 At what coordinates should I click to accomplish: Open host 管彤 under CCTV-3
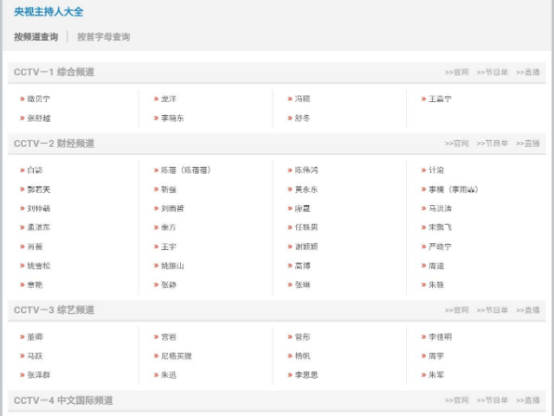pos(302,337)
